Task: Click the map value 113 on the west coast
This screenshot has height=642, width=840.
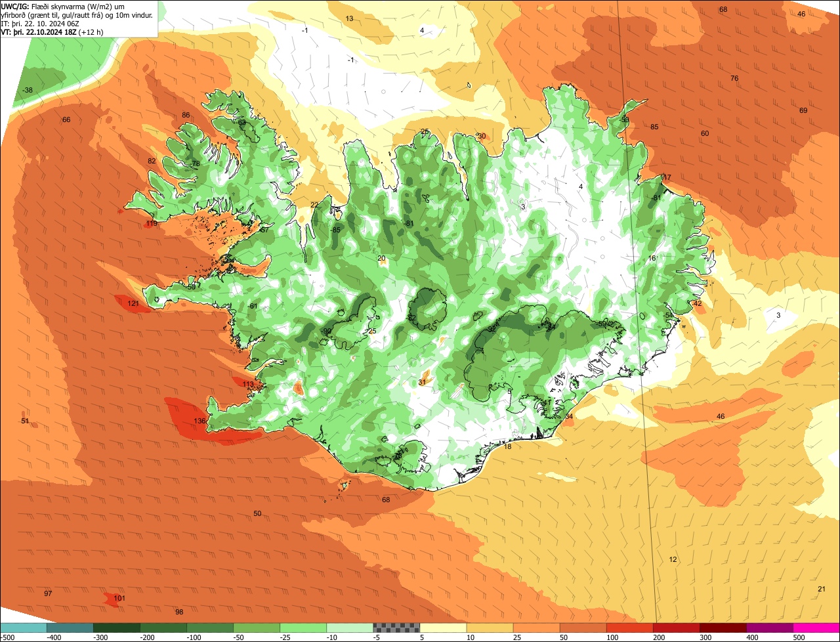Action: 248,384
